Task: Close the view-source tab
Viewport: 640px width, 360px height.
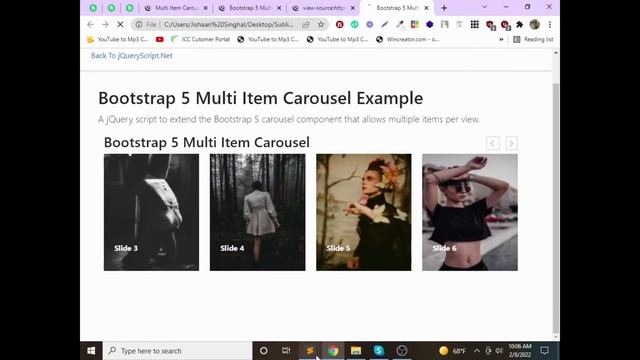Action: pyautogui.click(x=353, y=8)
